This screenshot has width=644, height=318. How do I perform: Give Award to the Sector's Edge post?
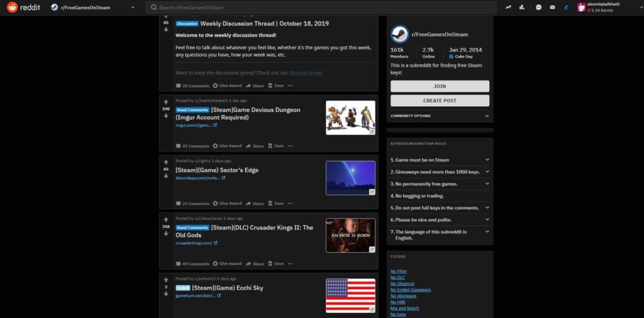(228, 204)
